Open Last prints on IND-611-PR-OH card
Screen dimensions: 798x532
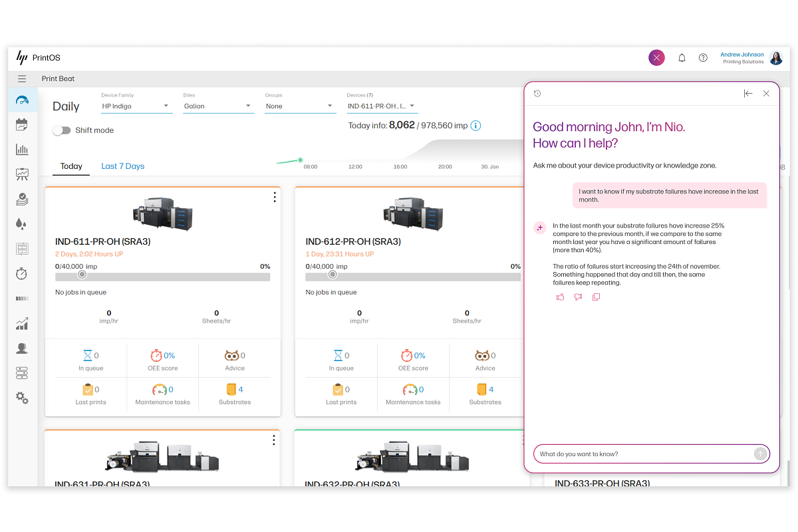pos(90,394)
